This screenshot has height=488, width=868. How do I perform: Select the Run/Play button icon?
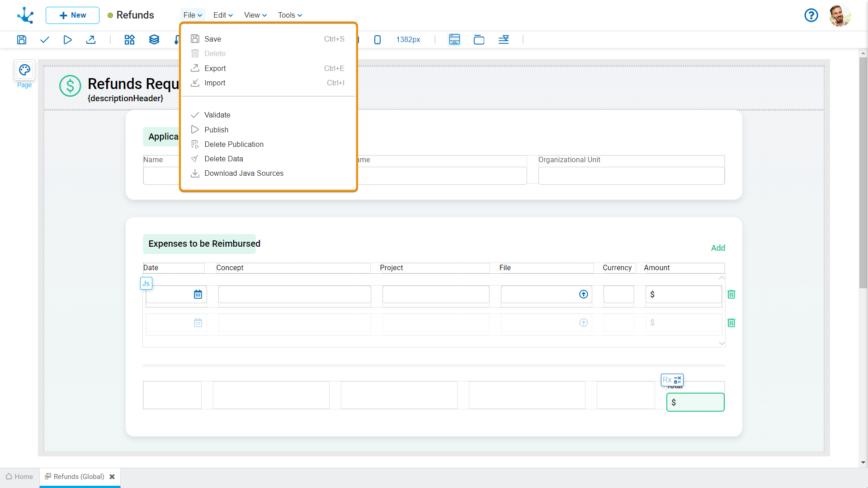67,39
